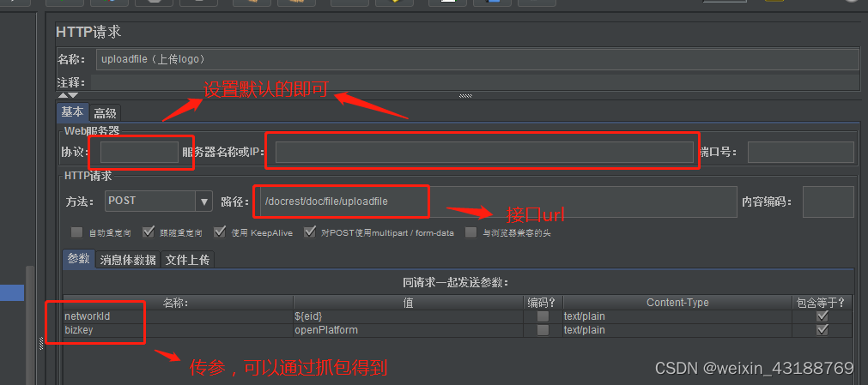Click the 服务器名称或IP input field

click(x=484, y=152)
